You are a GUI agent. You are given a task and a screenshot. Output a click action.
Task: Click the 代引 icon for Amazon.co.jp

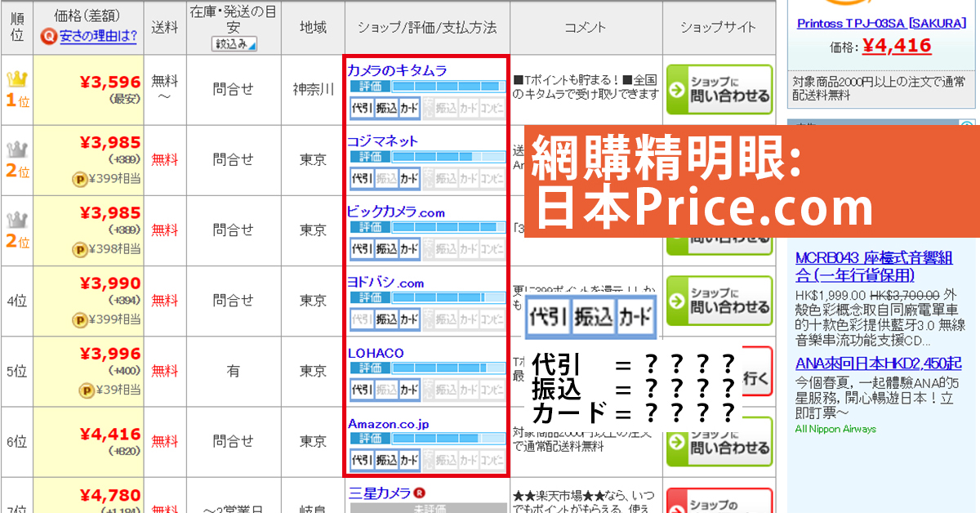point(362,460)
